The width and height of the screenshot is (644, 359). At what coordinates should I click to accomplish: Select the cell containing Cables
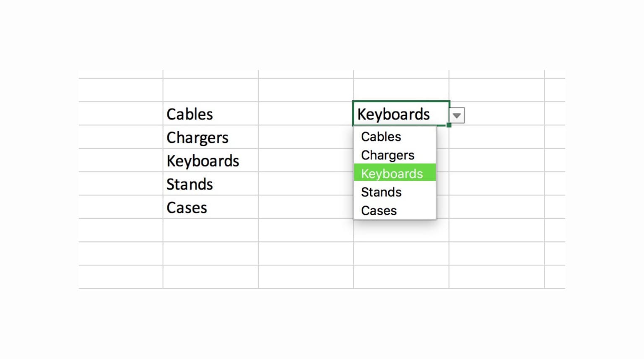(x=210, y=113)
